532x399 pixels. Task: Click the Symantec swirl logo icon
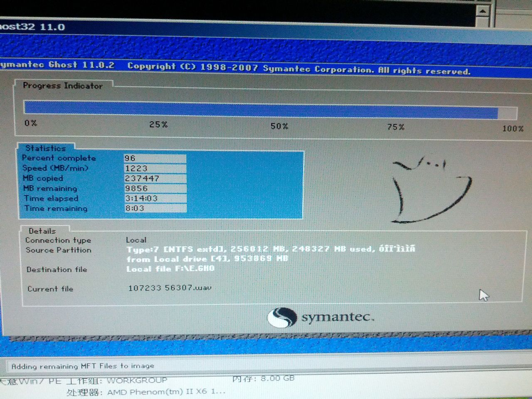[x=282, y=318]
